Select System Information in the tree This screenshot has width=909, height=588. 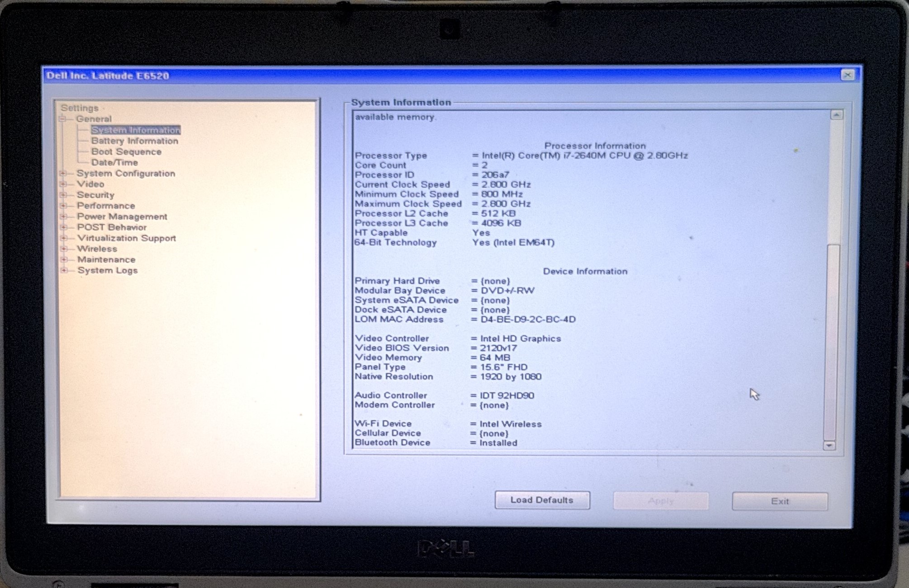click(136, 130)
